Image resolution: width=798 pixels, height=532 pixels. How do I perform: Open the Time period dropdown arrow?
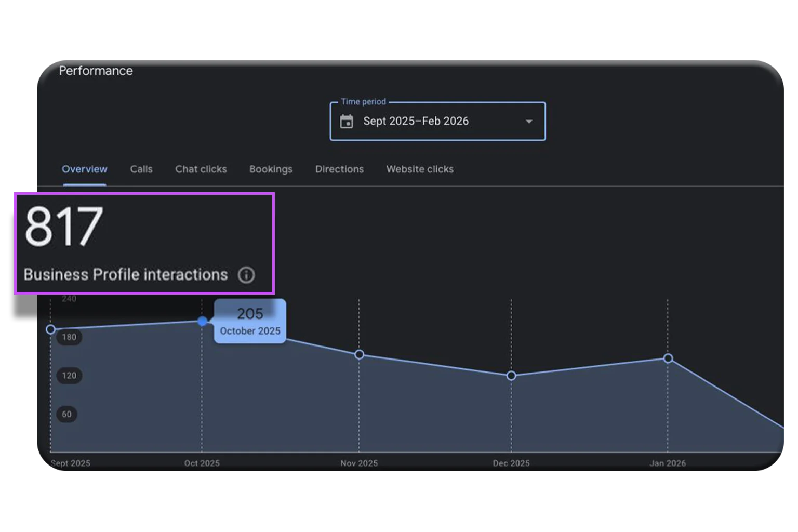[529, 122]
